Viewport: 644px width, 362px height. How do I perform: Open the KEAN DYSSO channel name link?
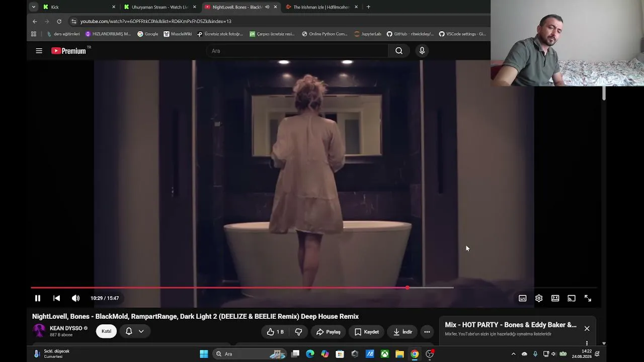click(66, 328)
